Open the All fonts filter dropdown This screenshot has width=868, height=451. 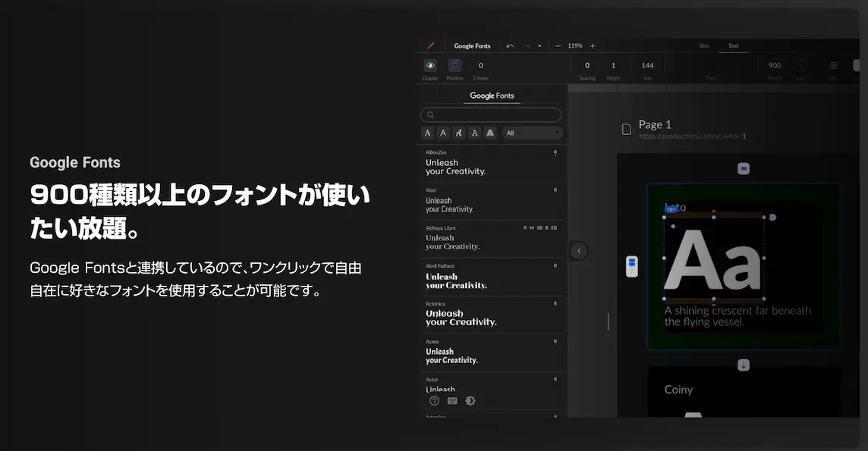click(533, 133)
